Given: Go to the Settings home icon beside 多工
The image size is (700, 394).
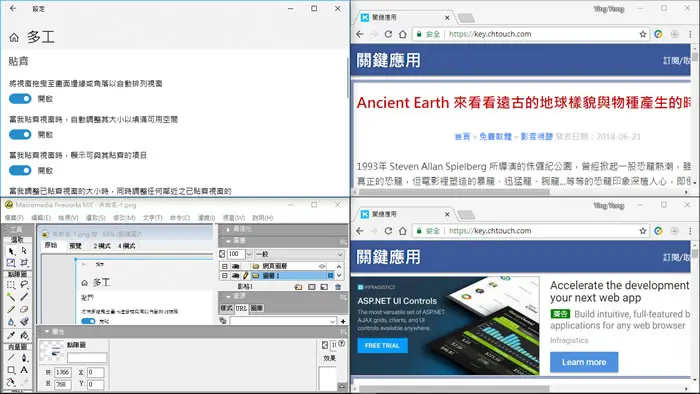Looking at the screenshot, I should tap(14, 37).
